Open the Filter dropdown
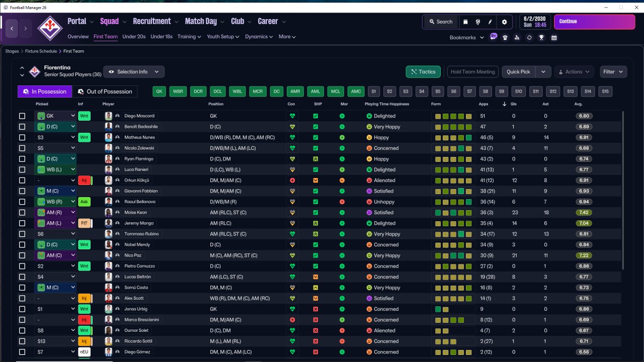 [x=613, y=72]
